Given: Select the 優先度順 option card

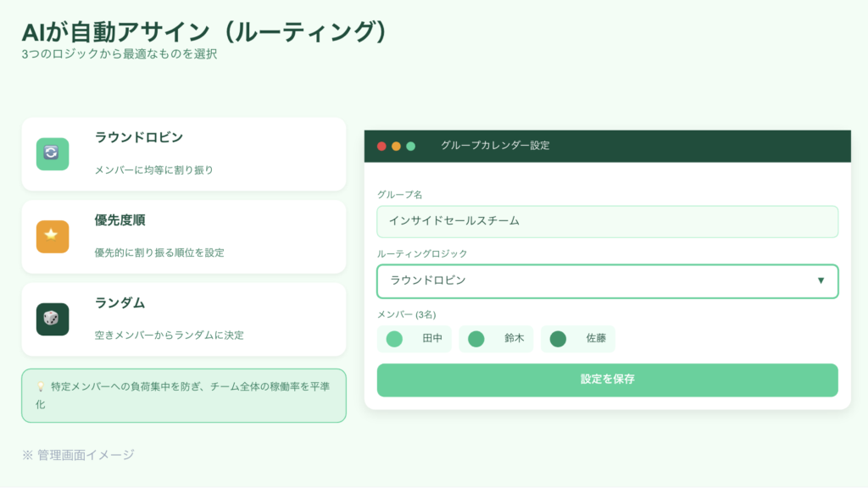Looking at the screenshot, I should click(184, 236).
